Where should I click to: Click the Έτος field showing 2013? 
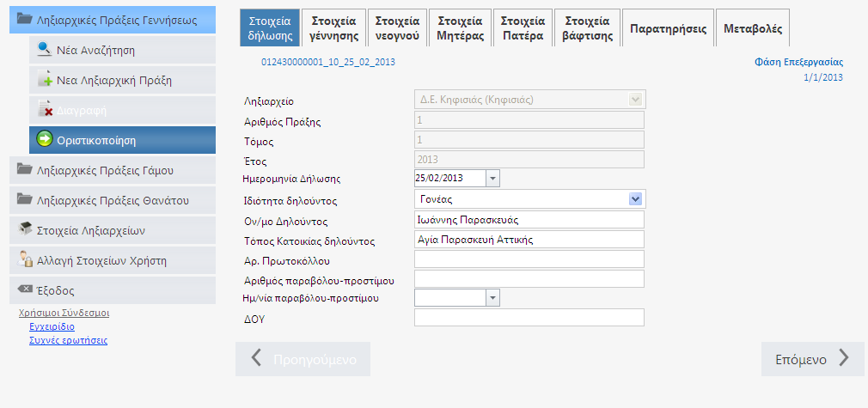529,160
